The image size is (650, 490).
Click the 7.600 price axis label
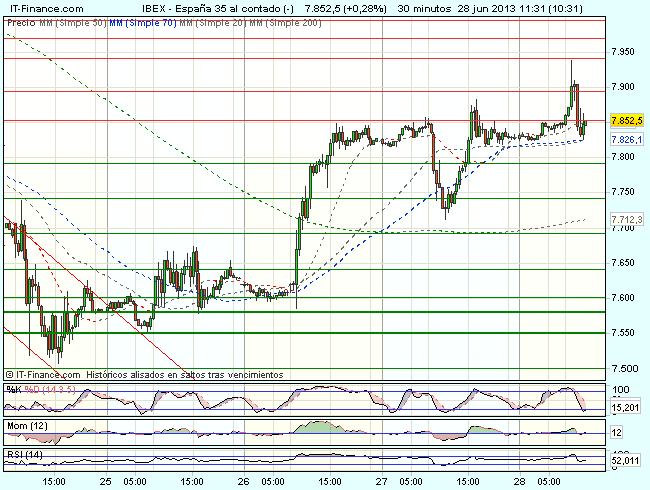pyautogui.click(x=623, y=298)
